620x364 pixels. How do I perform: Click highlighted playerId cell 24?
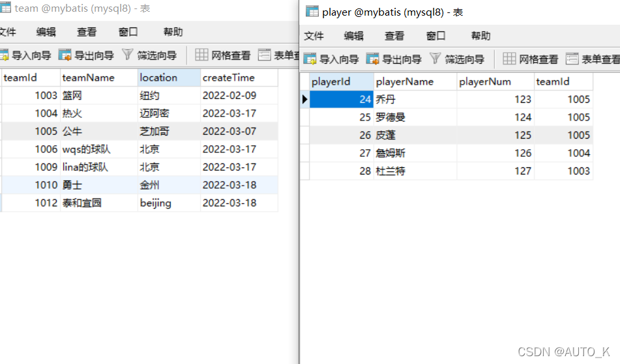coord(342,99)
